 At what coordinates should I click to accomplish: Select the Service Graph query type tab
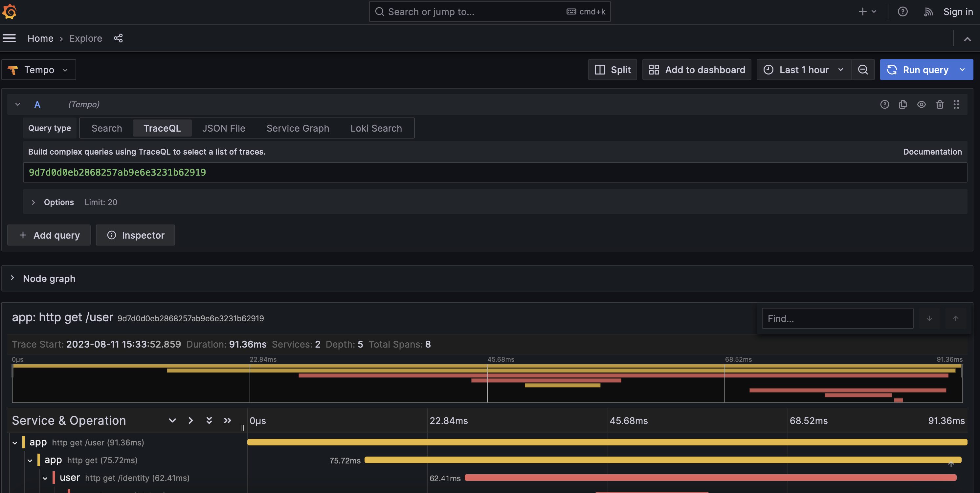(x=298, y=128)
